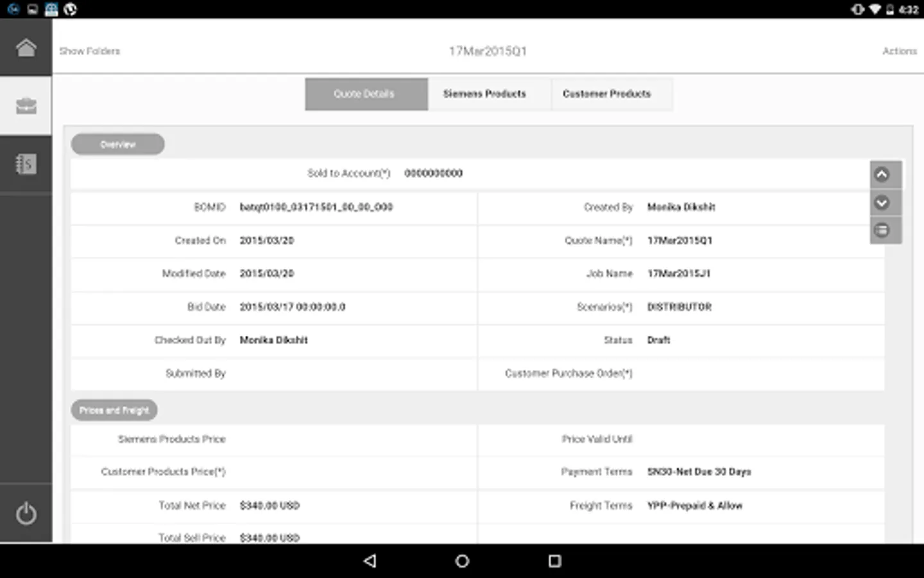Tap the Android back button
This screenshot has width=924, height=578.
click(370, 561)
